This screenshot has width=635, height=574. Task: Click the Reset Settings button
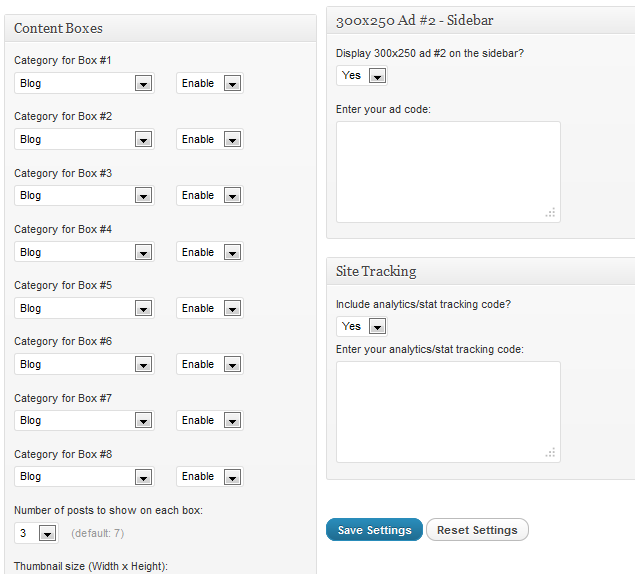pos(477,529)
